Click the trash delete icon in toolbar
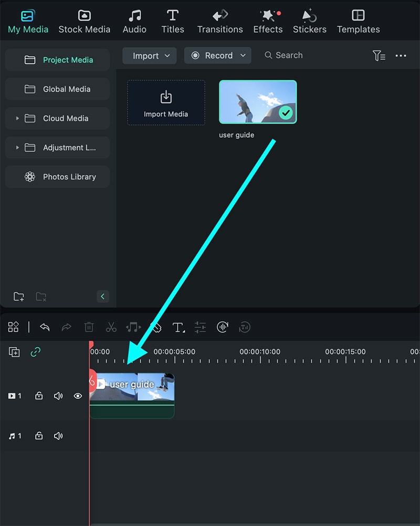This screenshot has width=420, height=526. (x=89, y=327)
